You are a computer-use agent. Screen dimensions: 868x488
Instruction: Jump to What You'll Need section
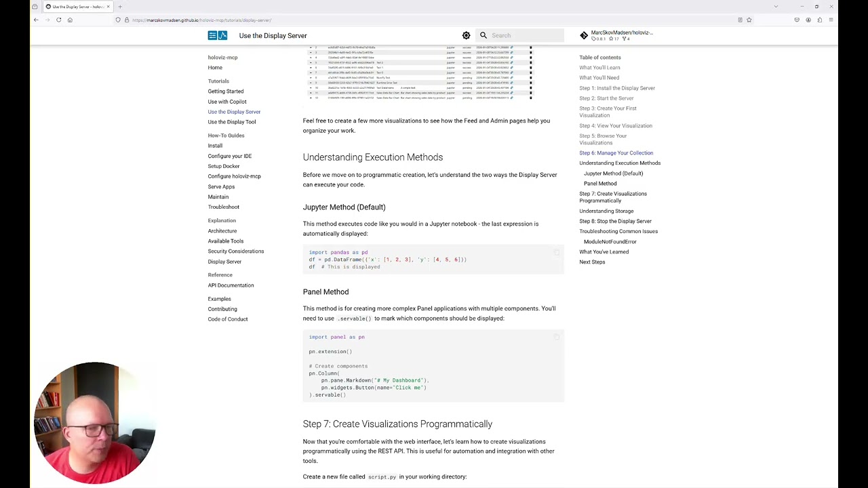(x=599, y=78)
